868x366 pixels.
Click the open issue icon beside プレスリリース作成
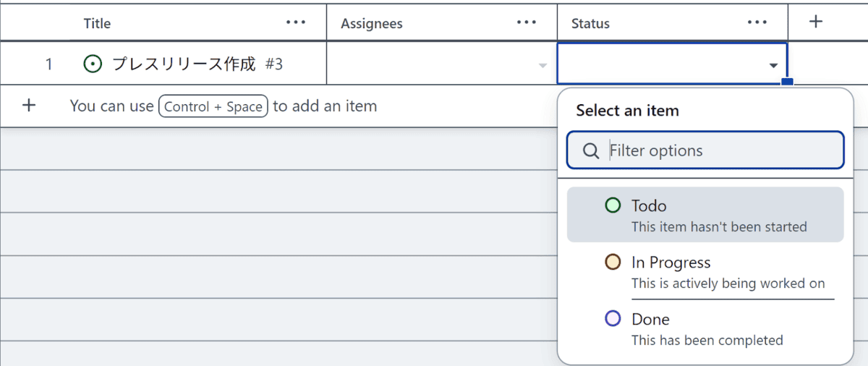coord(93,64)
